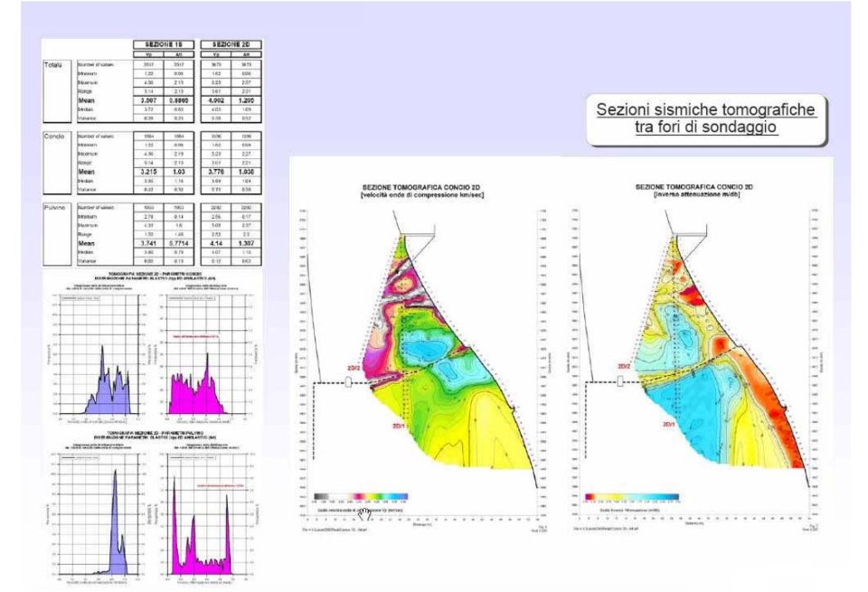Click the Concio mean value 3.776
This screenshot has width=868, height=592.
coord(216,172)
